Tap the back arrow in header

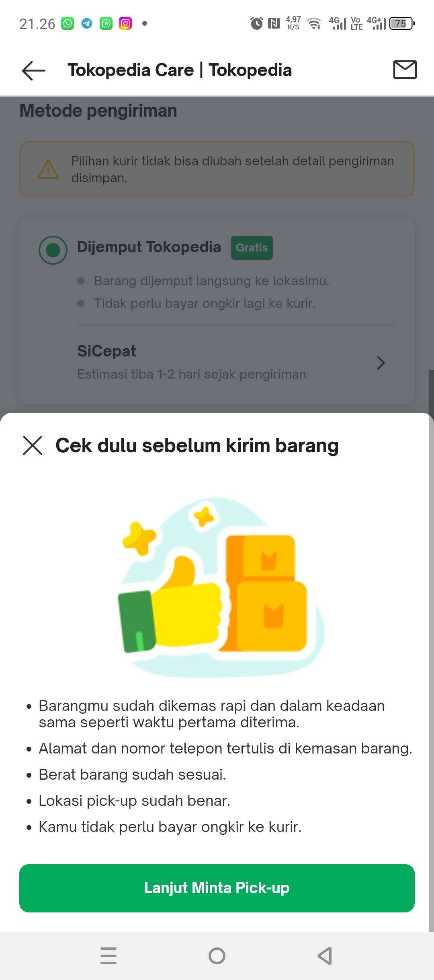click(34, 70)
